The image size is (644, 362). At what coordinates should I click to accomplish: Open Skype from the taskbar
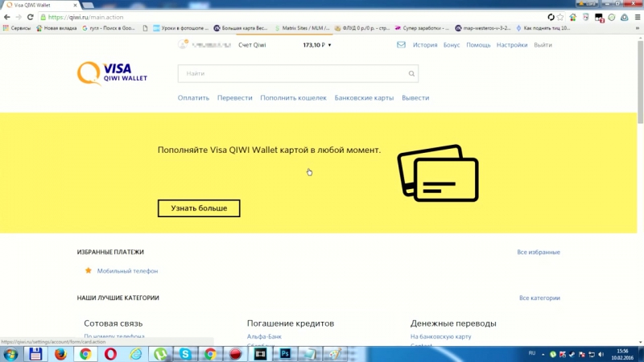[x=185, y=354]
